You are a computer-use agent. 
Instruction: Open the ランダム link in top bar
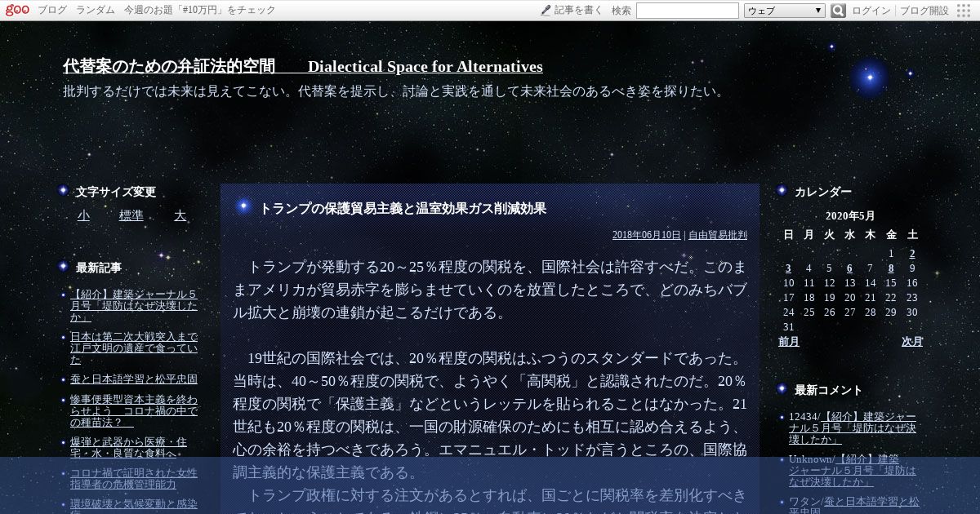(96, 11)
